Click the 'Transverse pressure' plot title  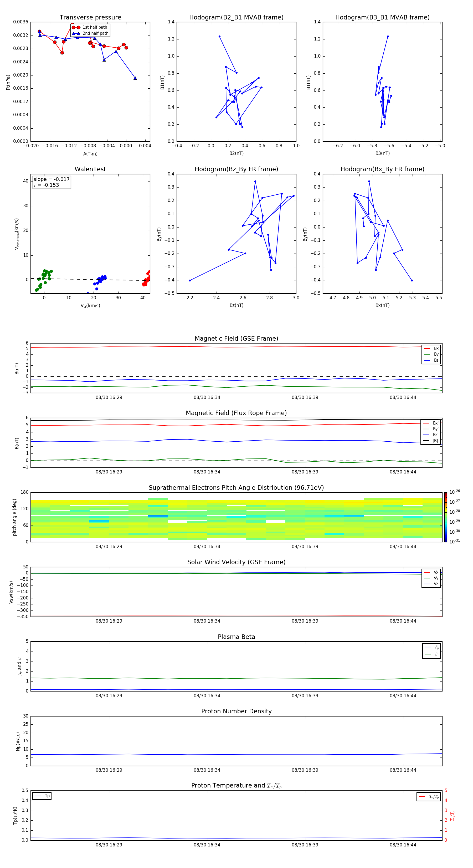click(90, 17)
